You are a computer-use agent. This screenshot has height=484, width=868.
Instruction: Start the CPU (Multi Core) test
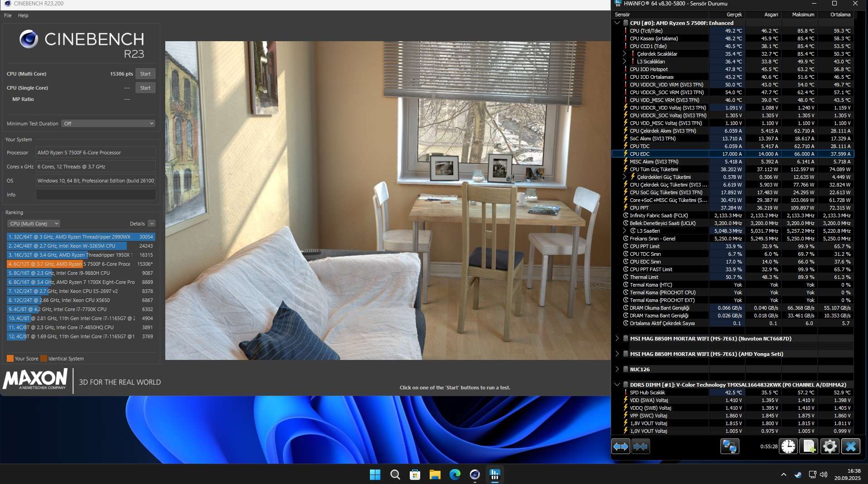point(145,74)
